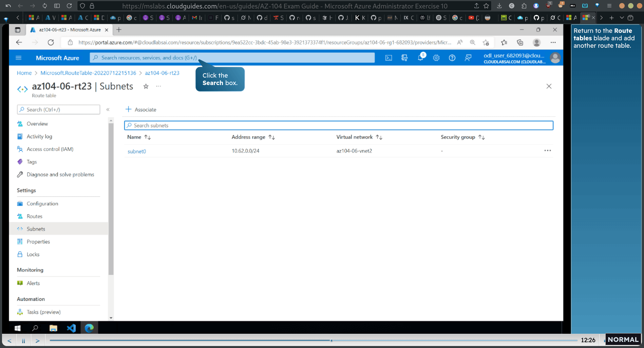Open the subnet0 link
Screen dimensions: 644x348
[137, 151]
